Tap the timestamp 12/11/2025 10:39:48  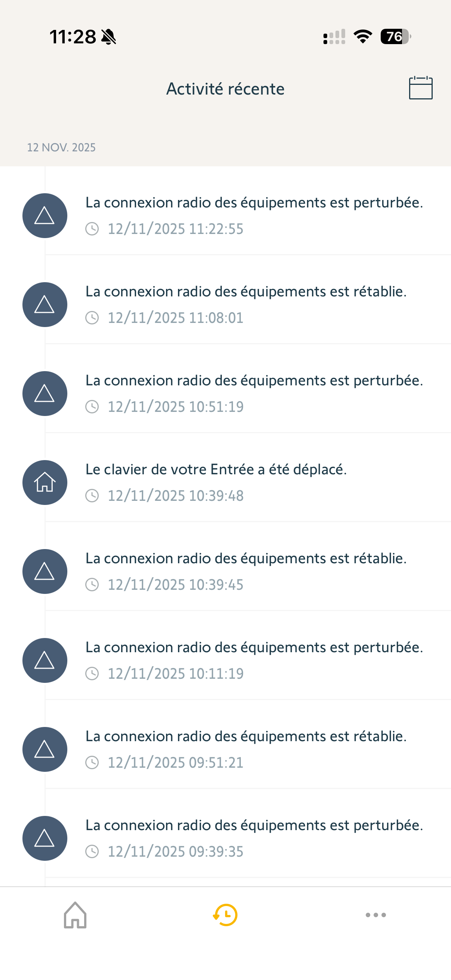pyautogui.click(x=175, y=496)
